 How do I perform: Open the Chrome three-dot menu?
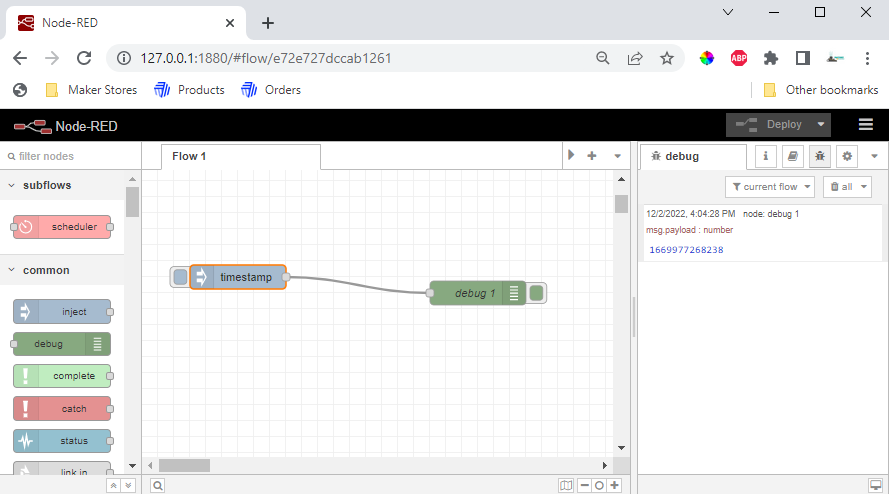867,58
